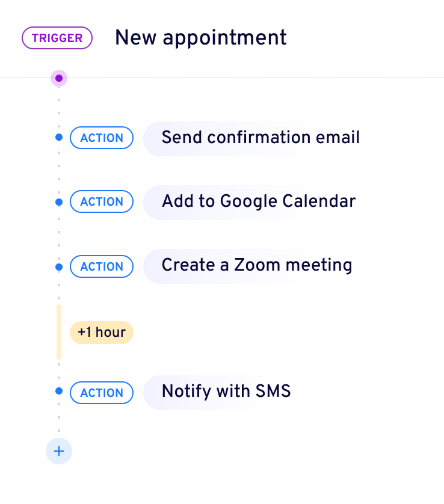Open the New appointment trigger title
444x504 pixels.
click(201, 38)
